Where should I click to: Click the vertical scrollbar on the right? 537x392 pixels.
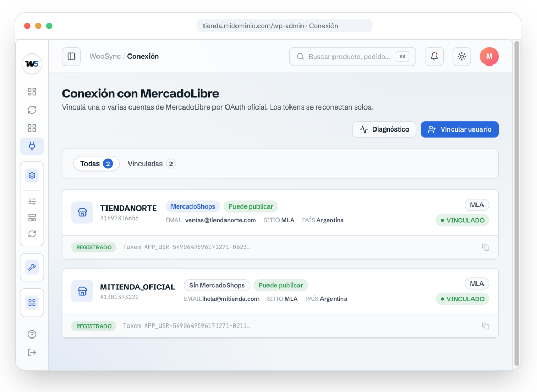coord(517,204)
